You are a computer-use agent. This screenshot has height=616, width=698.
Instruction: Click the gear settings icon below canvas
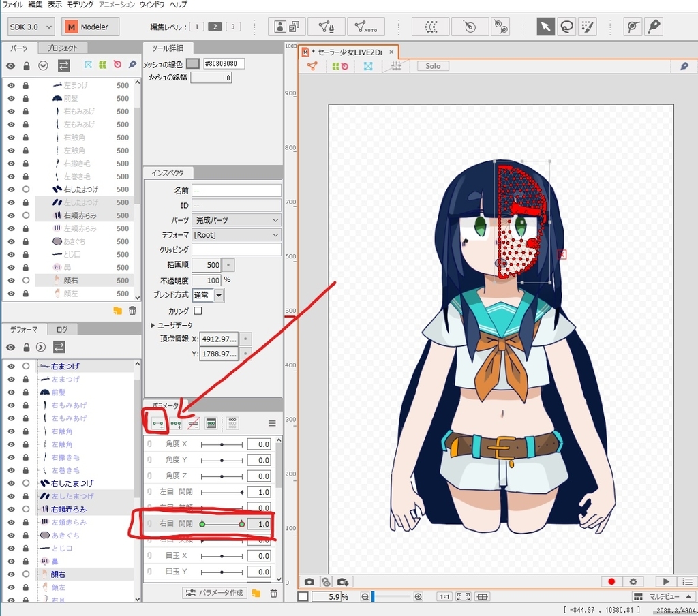[x=633, y=582]
